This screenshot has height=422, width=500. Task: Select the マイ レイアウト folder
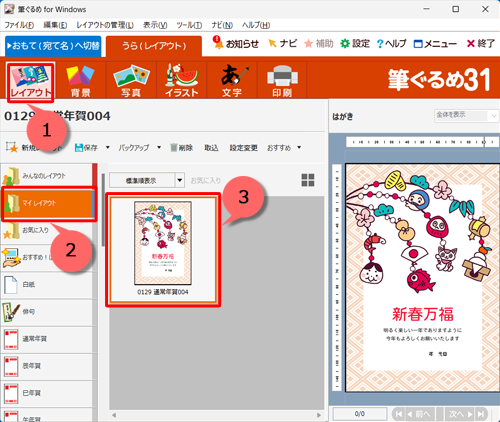48,203
